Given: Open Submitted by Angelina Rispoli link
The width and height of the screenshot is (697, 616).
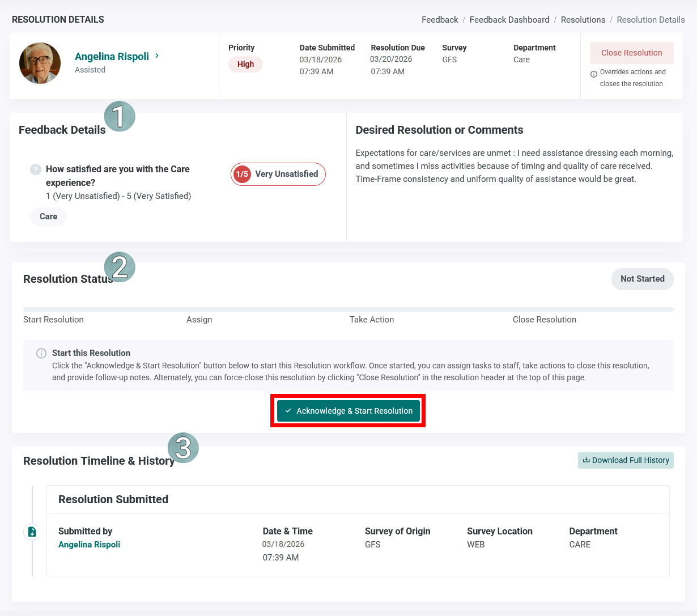Looking at the screenshot, I should (89, 545).
